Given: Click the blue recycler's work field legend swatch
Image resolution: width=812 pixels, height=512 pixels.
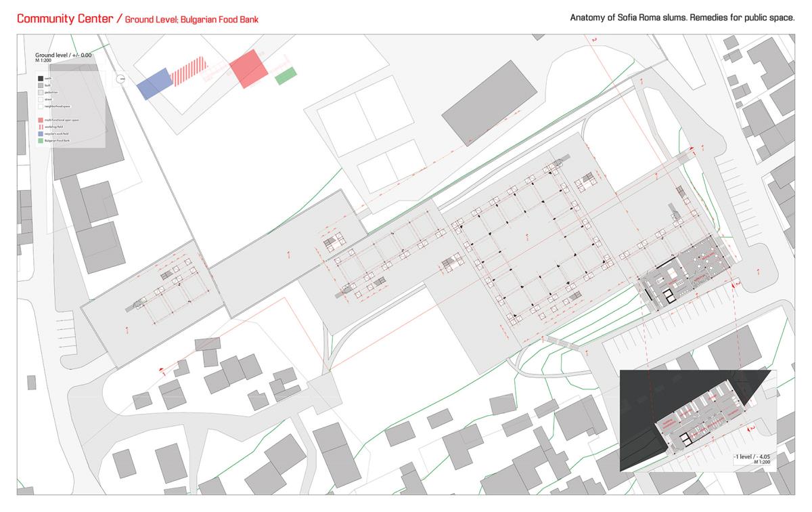Looking at the screenshot, I should coord(39,134).
